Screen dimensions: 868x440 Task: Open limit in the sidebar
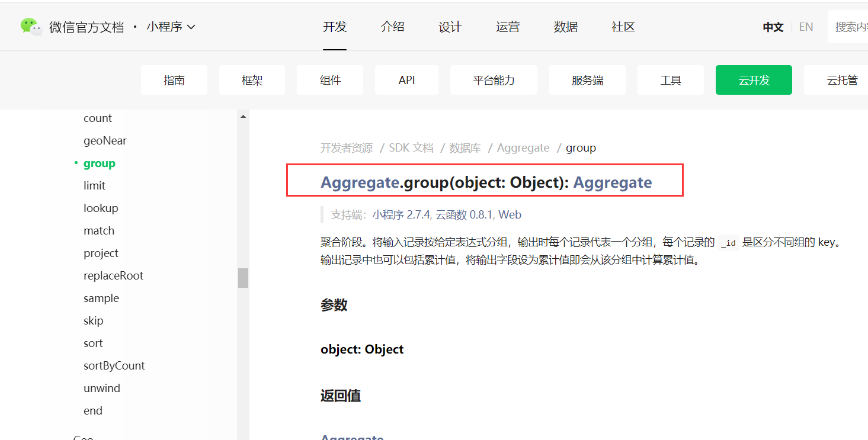[94, 186]
